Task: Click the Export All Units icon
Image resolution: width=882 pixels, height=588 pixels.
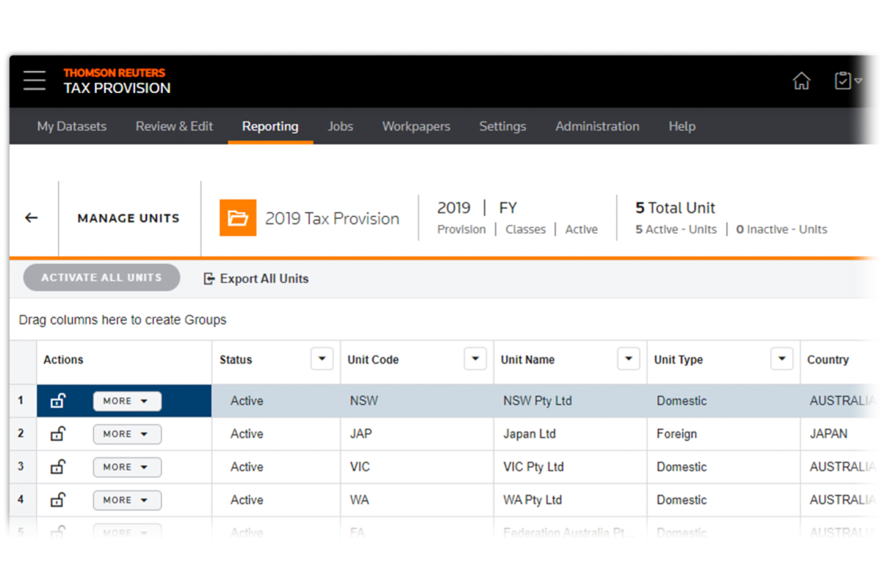Action: point(209,279)
